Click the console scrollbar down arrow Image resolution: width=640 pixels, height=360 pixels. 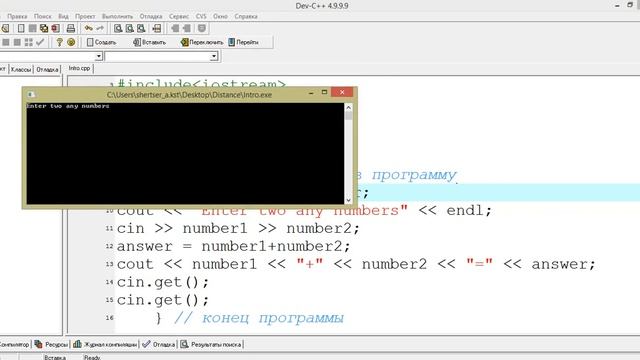tap(349, 200)
